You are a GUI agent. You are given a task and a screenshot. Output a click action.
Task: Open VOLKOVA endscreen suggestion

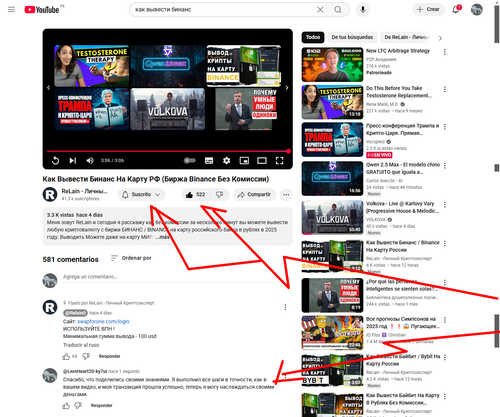click(x=168, y=109)
